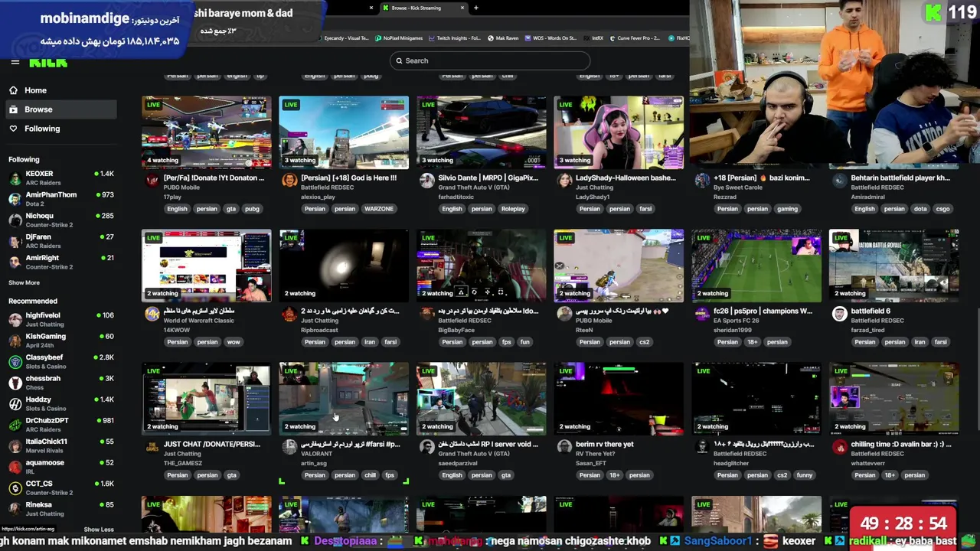Click the DjFaren avatar in the sidebar
The height and width of the screenshot is (551, 980).
(15, 241)
